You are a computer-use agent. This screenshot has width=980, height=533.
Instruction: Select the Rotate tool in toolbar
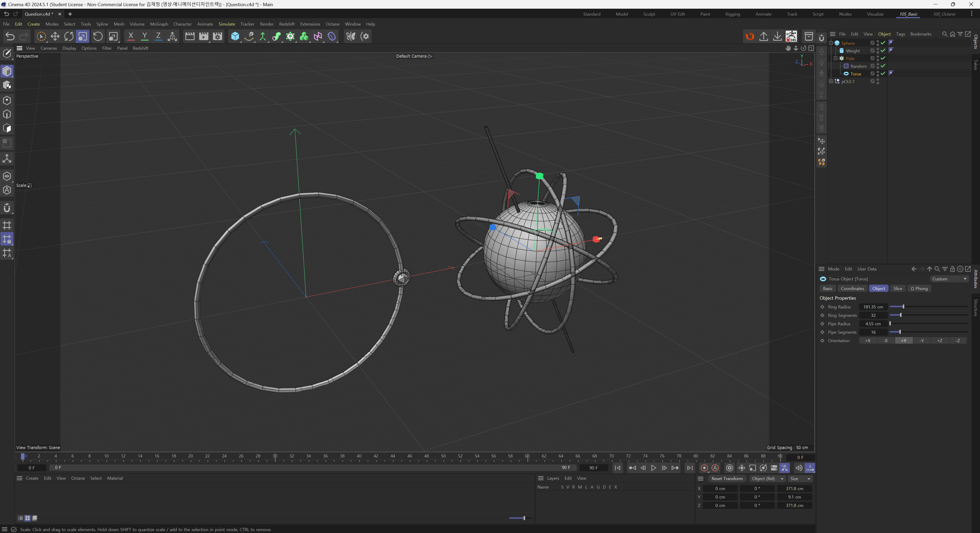coord(69,37)
